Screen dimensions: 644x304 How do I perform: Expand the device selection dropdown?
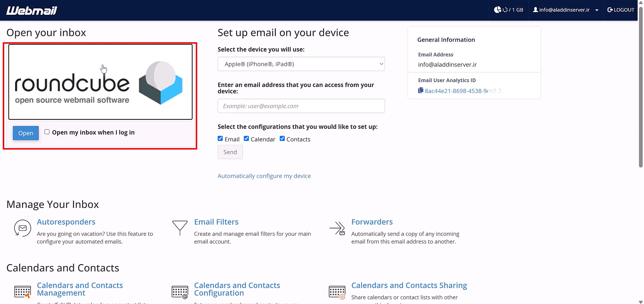(x=301, y=64)
